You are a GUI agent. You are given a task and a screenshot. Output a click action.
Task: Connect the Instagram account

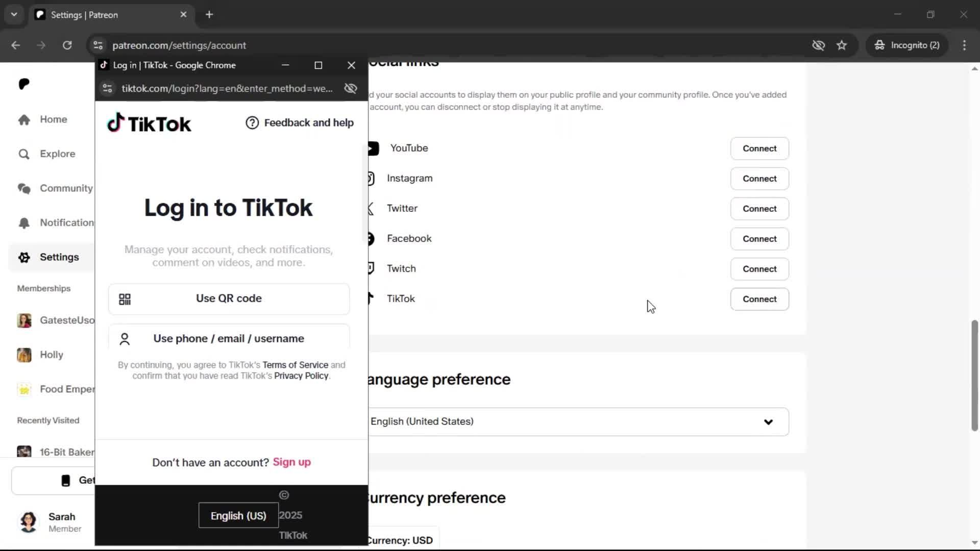tap(759, 179)
